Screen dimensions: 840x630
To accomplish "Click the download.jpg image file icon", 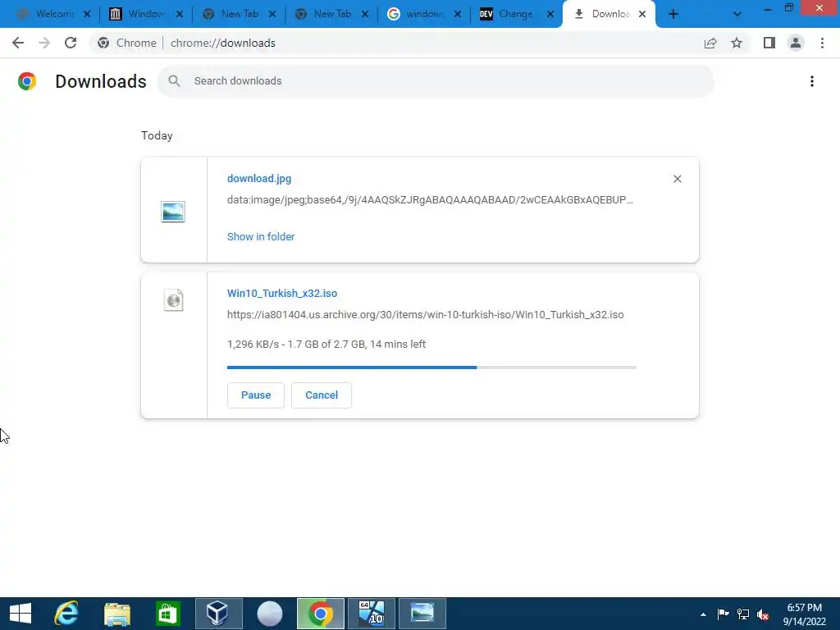I will pos(173,212).
